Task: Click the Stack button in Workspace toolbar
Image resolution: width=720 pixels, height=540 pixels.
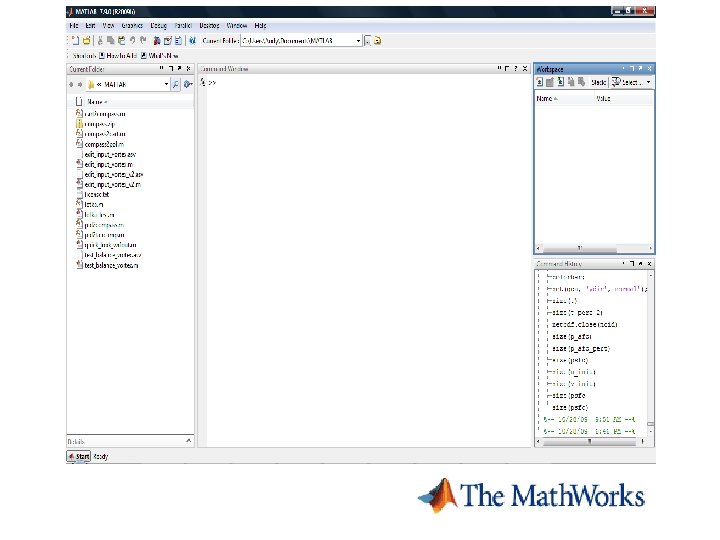Action: point(598,82)
